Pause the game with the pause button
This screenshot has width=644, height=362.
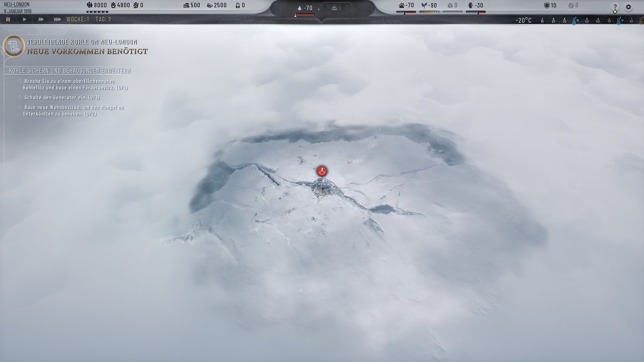click(8, 20)
